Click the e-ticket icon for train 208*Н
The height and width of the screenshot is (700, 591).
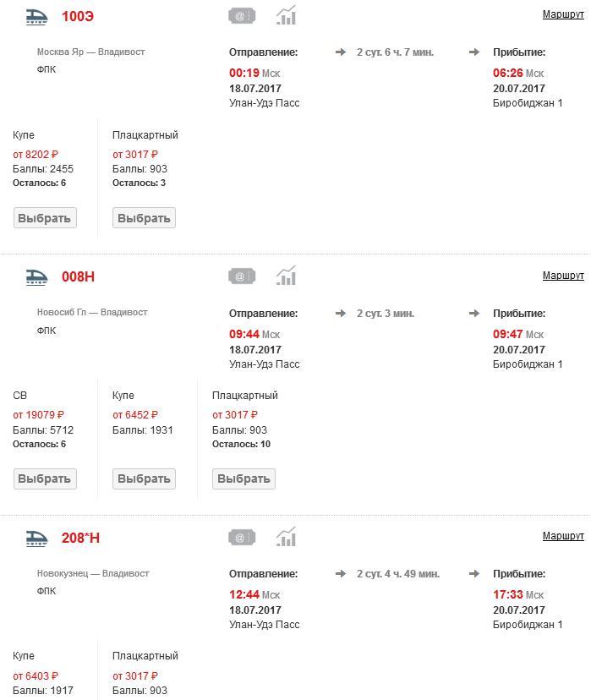242,537
